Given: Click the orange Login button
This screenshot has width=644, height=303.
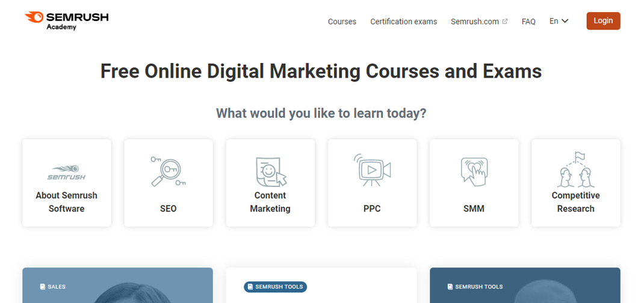Looking at the screenshot, I should (603, 21).
